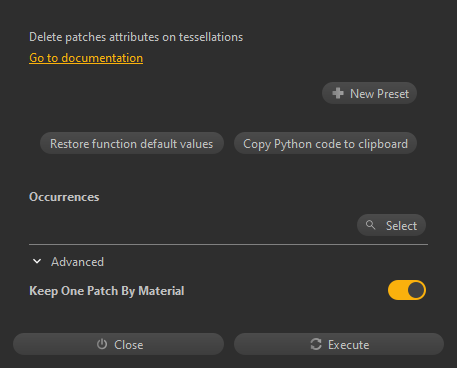Click Keep One Patch By Material label

(x=107, y=291)
